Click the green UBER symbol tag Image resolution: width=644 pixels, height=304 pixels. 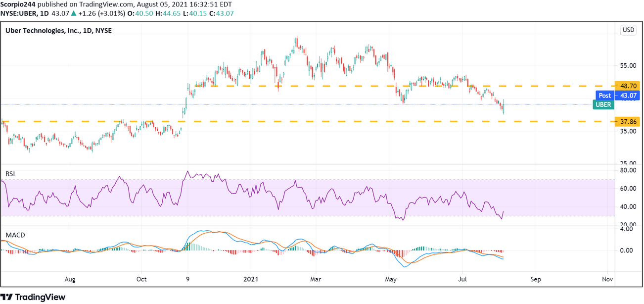603,104
